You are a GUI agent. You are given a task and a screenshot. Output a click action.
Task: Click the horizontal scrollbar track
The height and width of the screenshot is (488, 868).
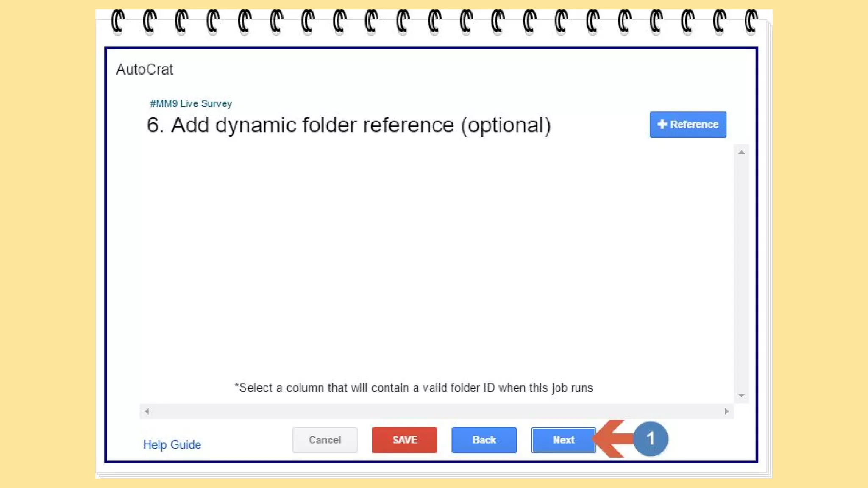(437, 411)
